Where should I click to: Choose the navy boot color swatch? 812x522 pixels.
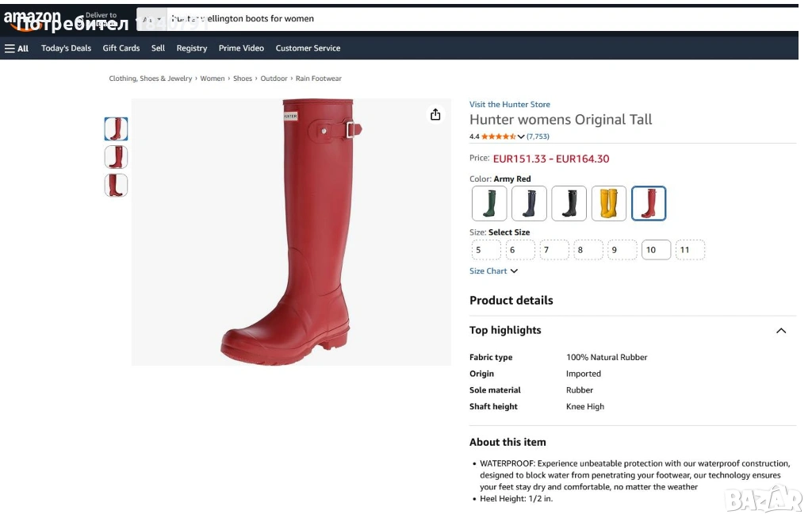[x=529, y=203]
